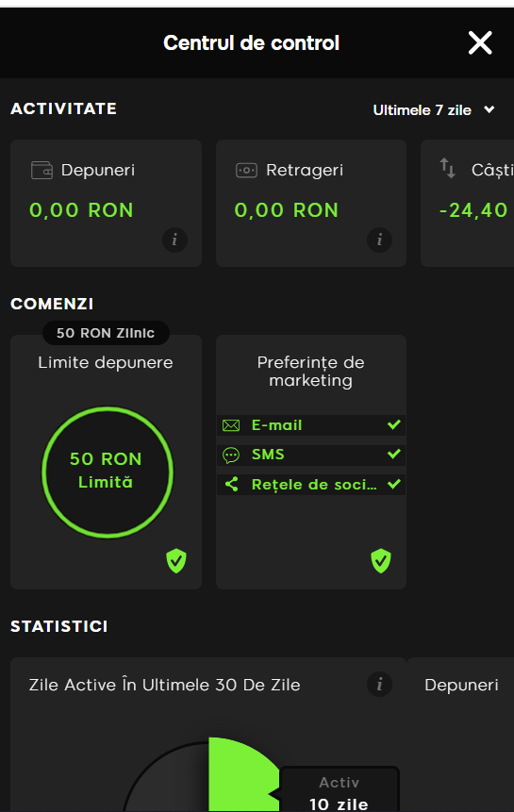Toggle the Rețele de soci… checkmark
The height and width of the screenshot is (812, 514).
tap(394, 484)
